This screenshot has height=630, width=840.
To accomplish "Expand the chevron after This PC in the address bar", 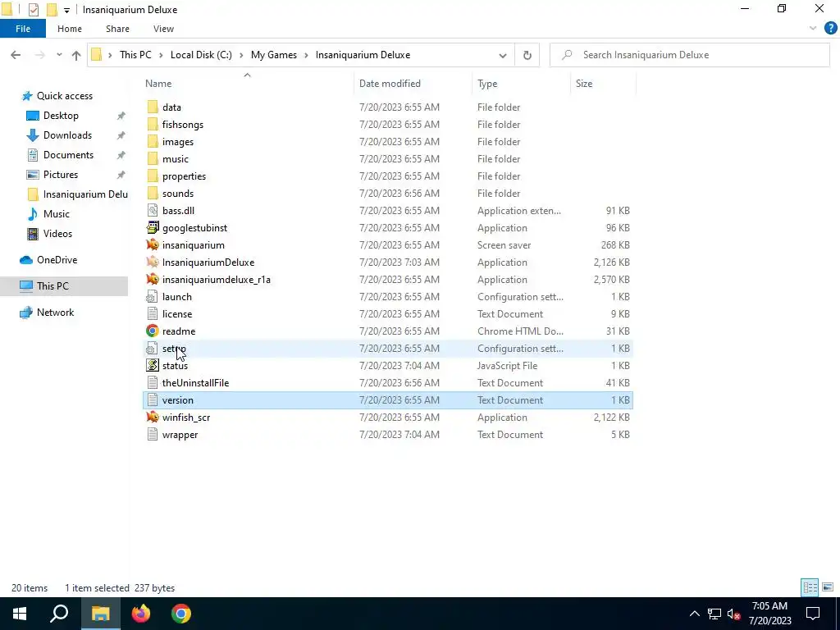I will [161, 55].
